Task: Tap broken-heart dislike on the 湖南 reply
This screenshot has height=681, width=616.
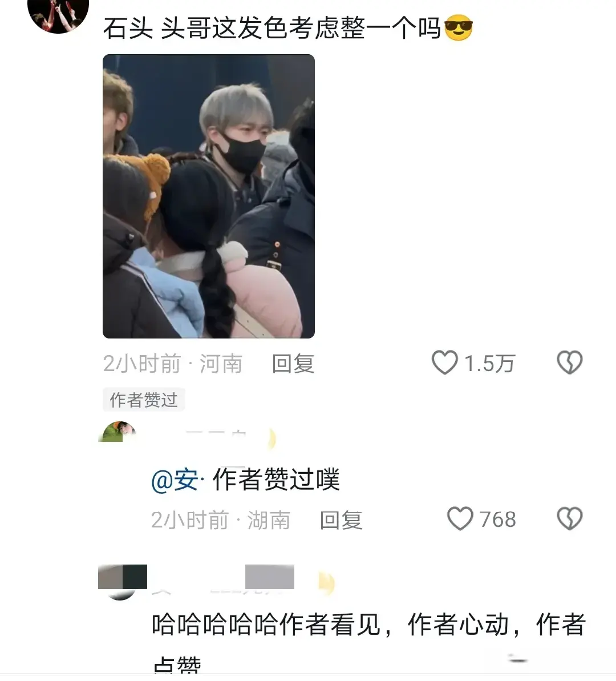Action: [570, 518]
